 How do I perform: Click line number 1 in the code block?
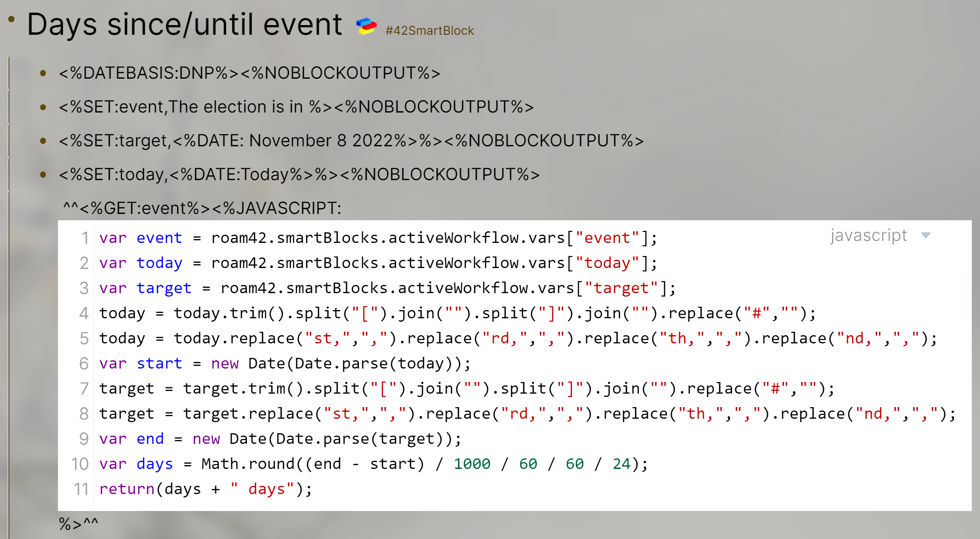[x=85, y=238]
